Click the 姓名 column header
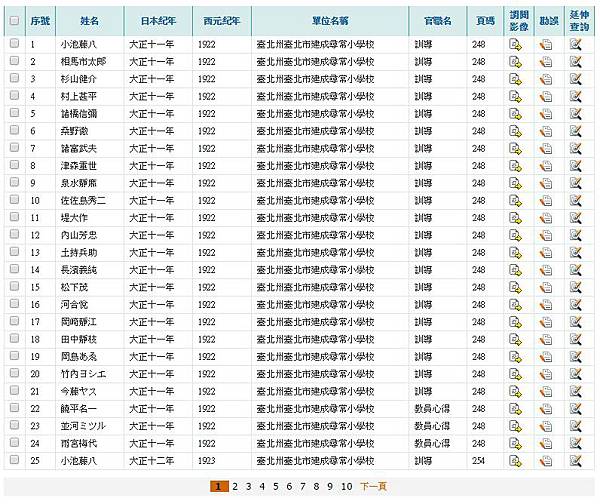This screenshot has height=504, width=600. click(90, 21)
